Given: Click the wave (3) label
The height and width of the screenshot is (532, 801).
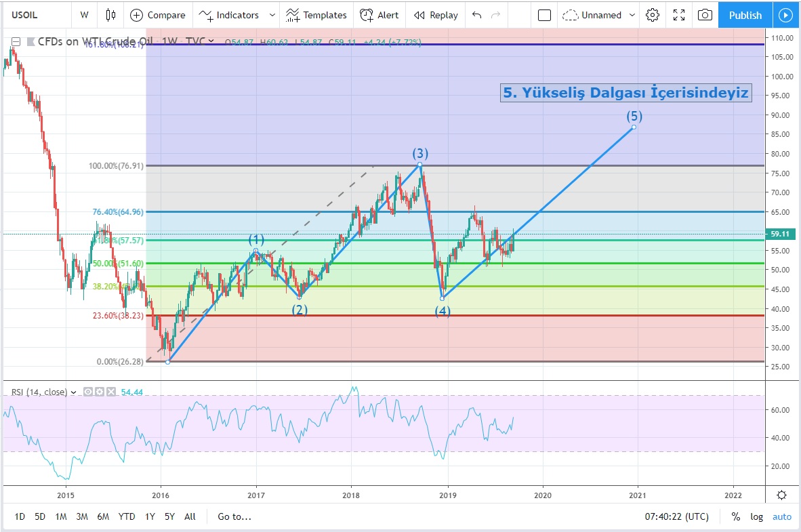Looking at the screenshot, I should tap(420, 153).
